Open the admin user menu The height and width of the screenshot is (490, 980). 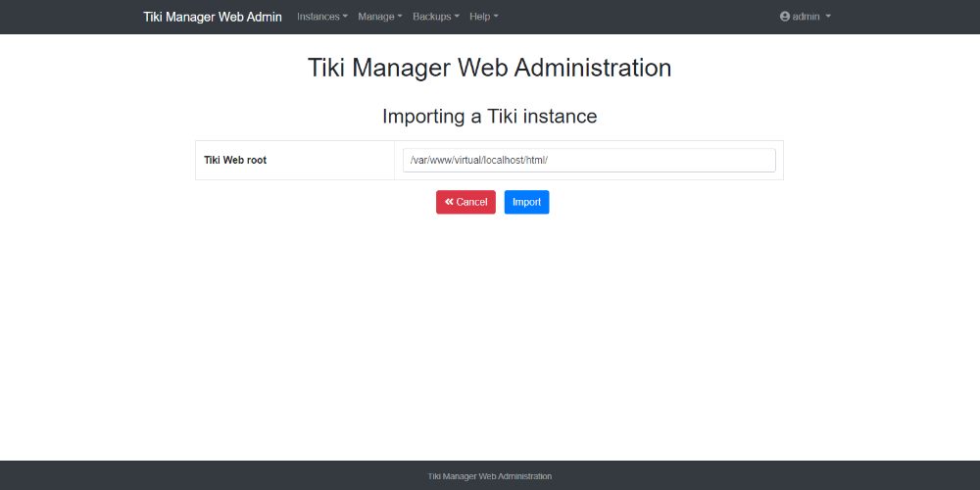point(806,17)
